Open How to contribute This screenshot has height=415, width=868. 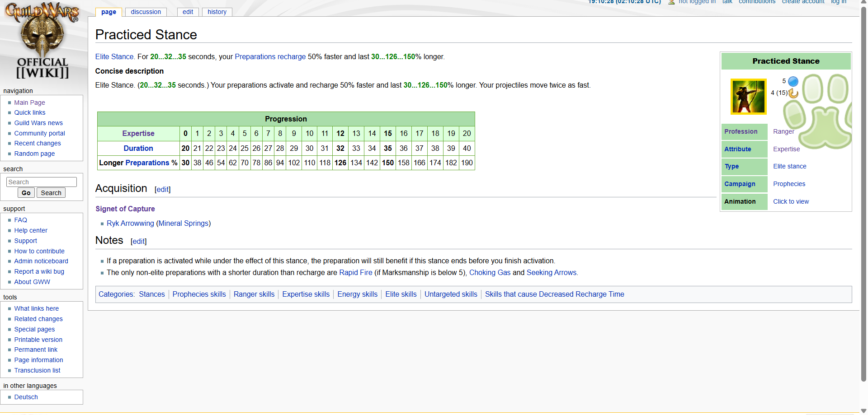(x=39, y=251)
